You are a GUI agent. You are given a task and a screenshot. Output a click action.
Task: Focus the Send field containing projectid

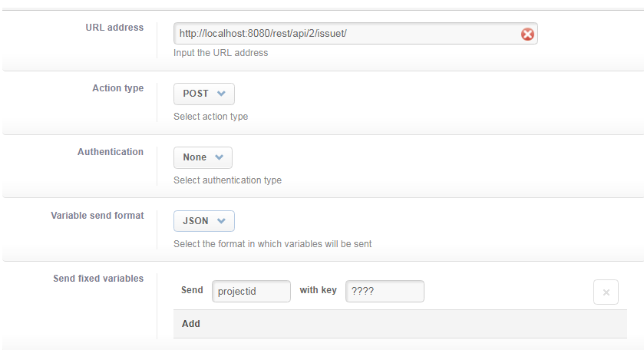click(x=251, y=291)
